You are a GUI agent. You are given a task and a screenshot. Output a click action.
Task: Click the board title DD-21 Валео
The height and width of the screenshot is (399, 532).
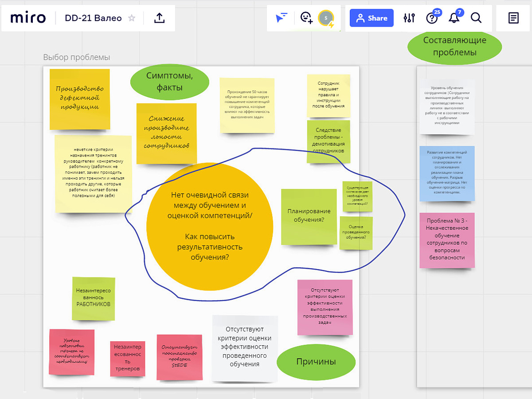tap(93, 18)
